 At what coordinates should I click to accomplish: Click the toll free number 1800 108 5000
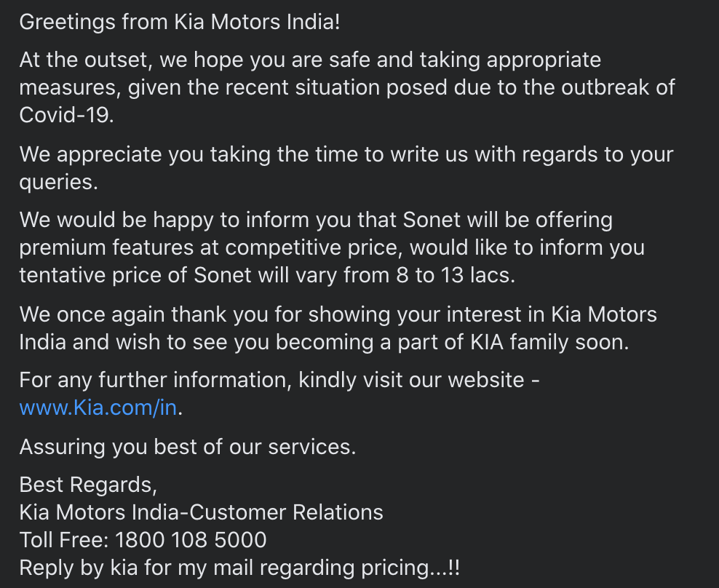point(191,540)
